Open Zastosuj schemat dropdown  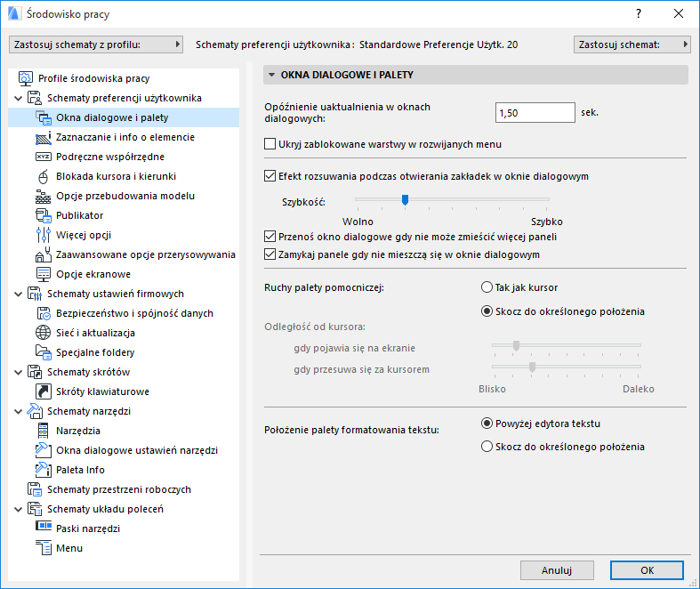[x=632, y=44]
